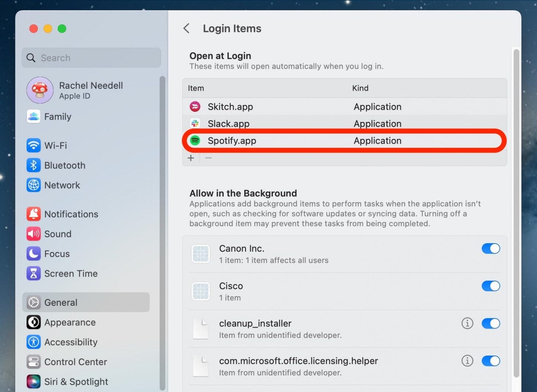Click the Notifications bell icon
Viewport: 537px width, 392px height.
point(34,214)
